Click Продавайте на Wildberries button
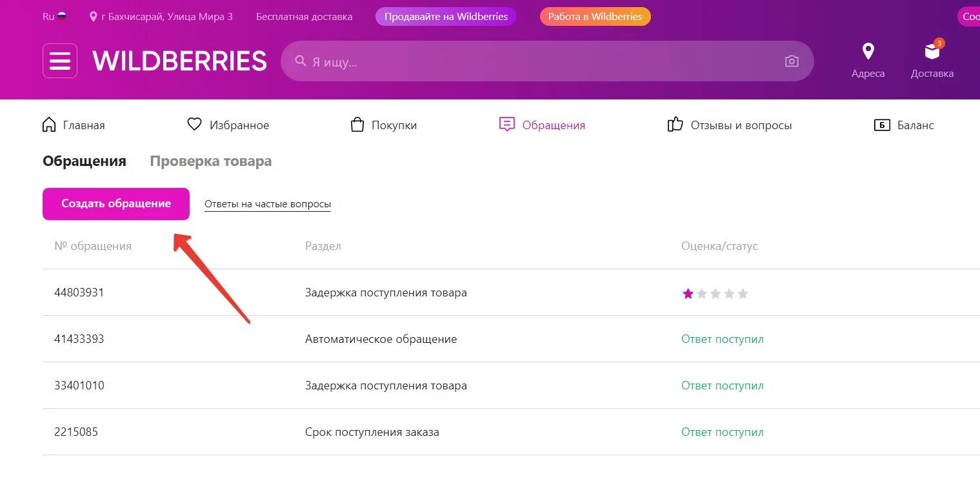The image size is (980, 483). [446, 17]
